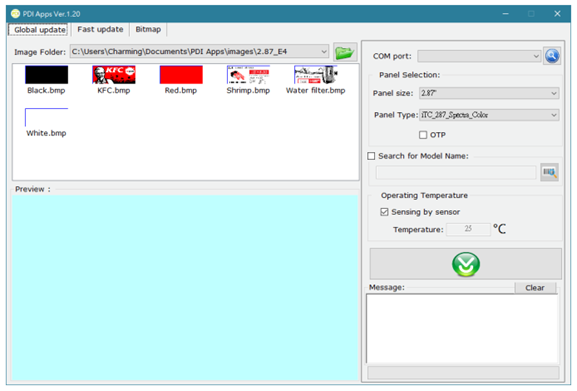Click the barcode model name search icon
The height and width of the screenshot is (391, 577).
point(549,172)
